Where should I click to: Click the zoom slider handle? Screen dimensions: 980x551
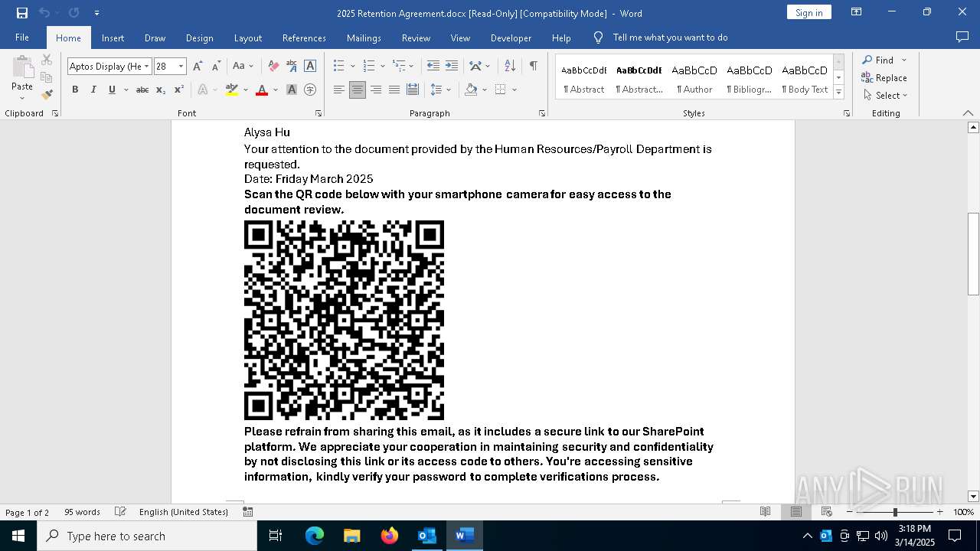click(895, 512)
